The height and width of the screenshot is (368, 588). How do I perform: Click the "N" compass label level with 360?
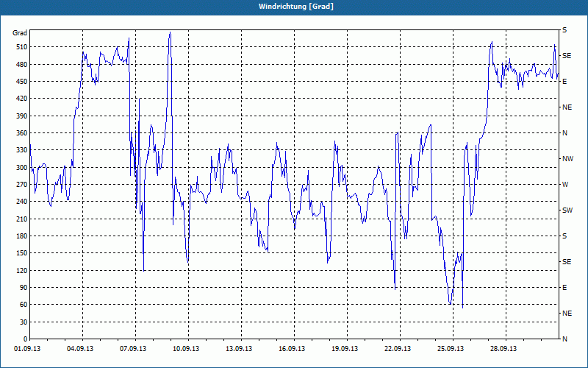[x=565, y=133]
